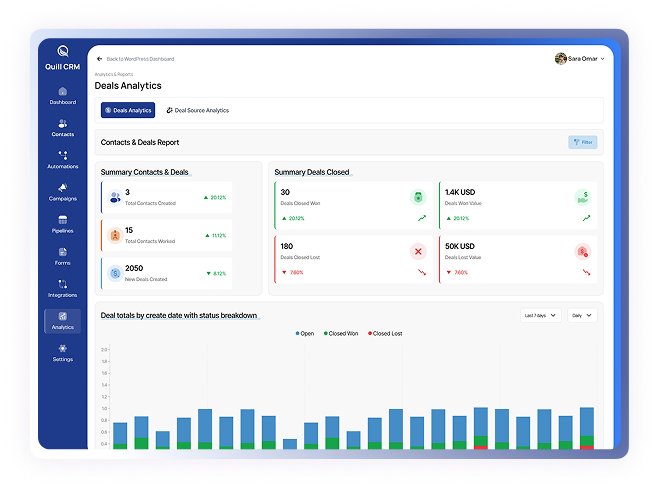This screenshot has width=659, height=491.
Task: Expand the Last 7 days dropdown
Action: [541, 315]
